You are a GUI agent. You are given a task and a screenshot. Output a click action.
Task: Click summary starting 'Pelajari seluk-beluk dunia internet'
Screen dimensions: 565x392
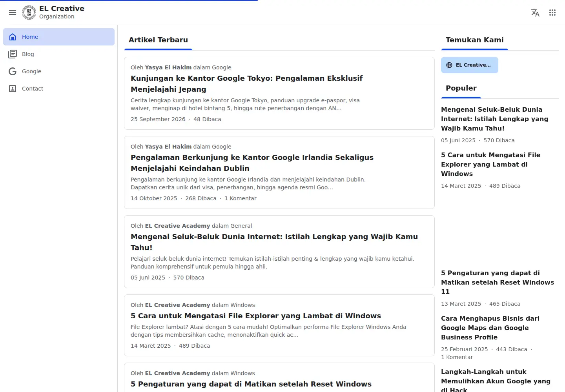(272, 263)
